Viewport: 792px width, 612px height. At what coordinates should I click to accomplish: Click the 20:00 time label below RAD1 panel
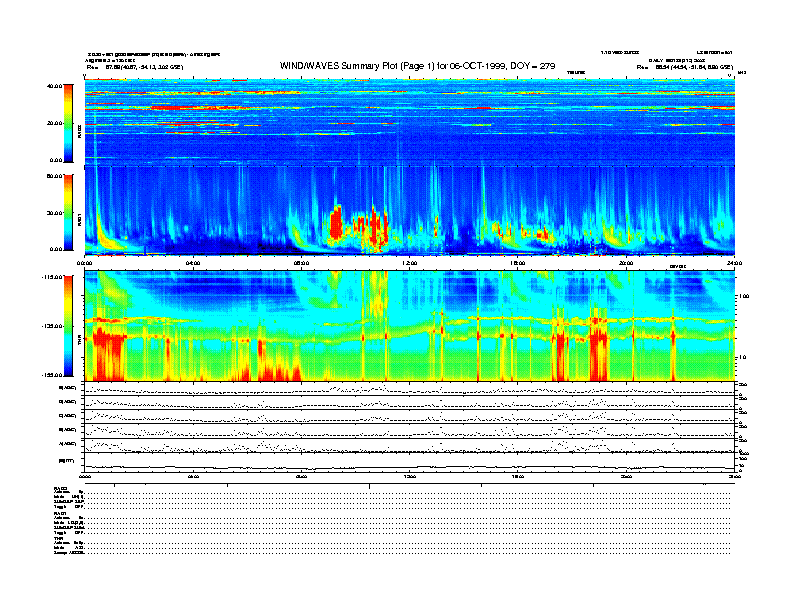point(626,263)
